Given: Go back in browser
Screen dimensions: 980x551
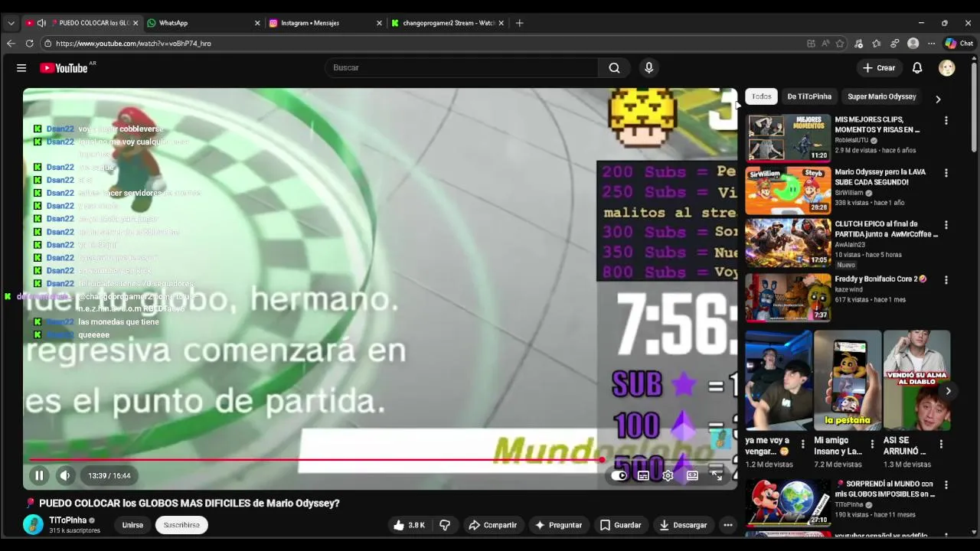Looking at the screenshot, I should click(x=11, y=44).
